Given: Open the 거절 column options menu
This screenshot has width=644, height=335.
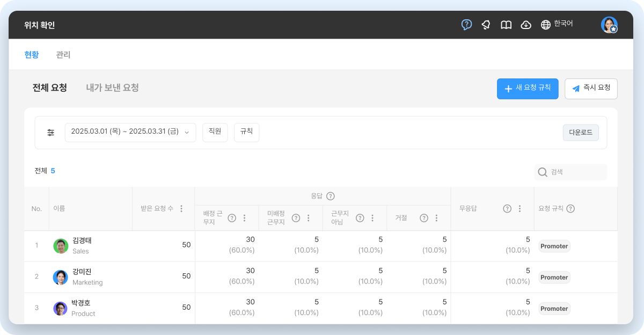Looking at the screenshot, I should point(436,218).
